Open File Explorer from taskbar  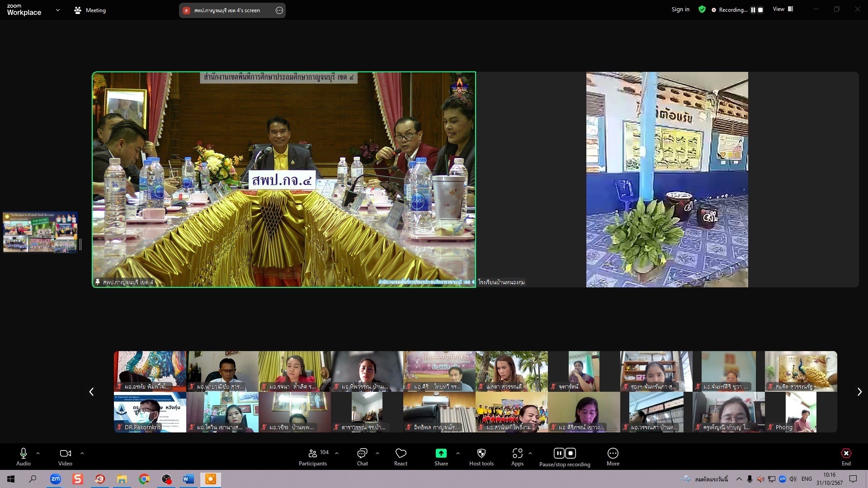pyautogui.click(x=122, y=479)
